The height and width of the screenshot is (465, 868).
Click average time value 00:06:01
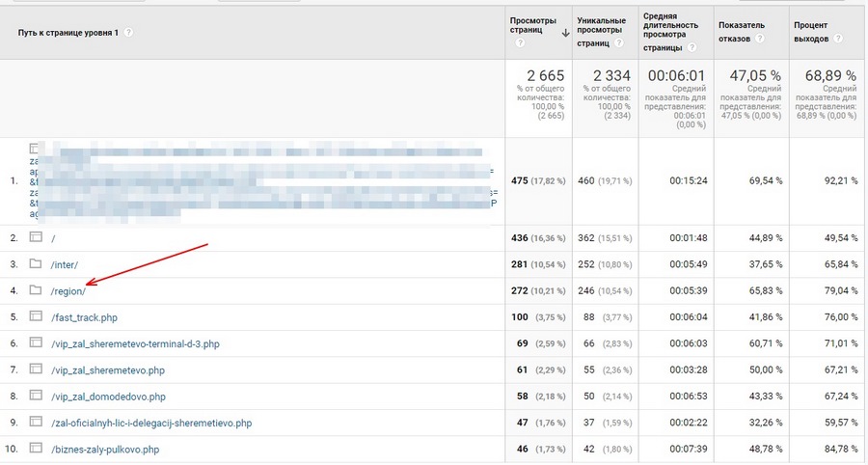pos(676,75)
